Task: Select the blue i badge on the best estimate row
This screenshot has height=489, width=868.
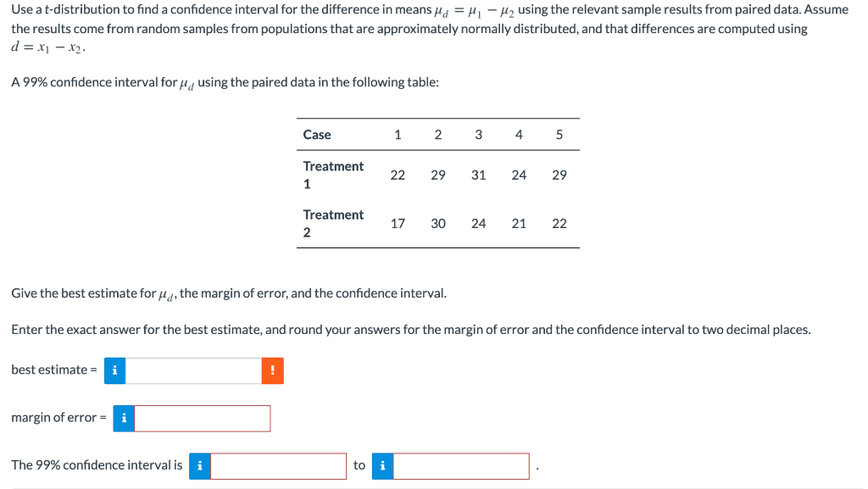Action: pyautogui.click(x=114, y=370)
